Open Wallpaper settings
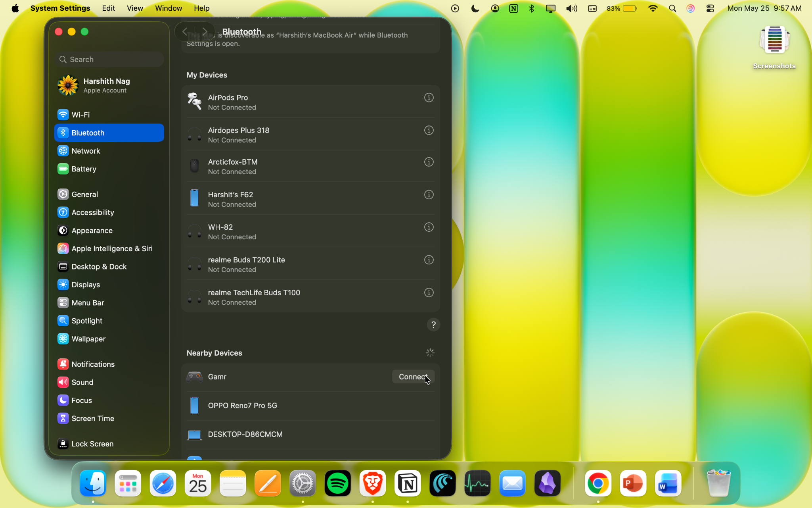 (109, 339)
